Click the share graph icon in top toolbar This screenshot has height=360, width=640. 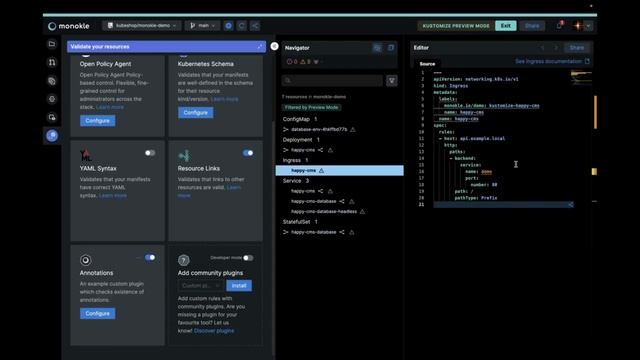255,26
